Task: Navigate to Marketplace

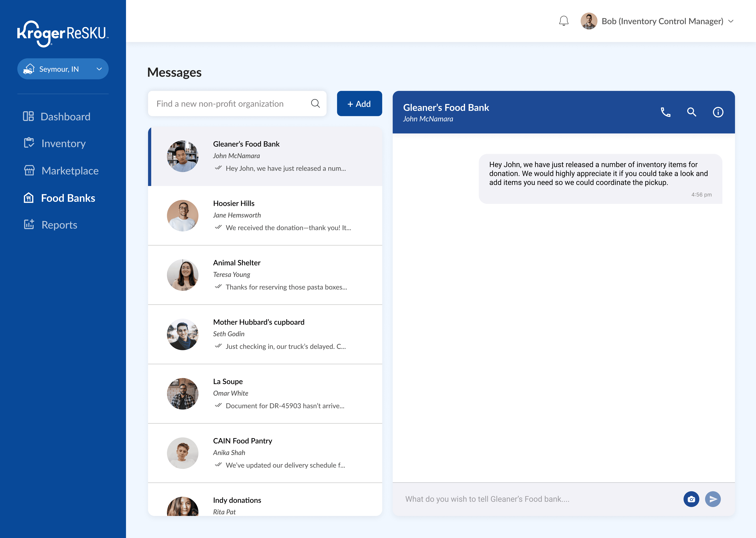Action: click(70, 171)
